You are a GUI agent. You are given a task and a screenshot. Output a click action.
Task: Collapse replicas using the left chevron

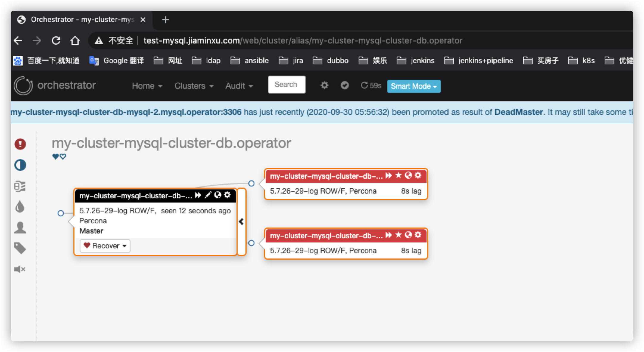[x=241, y=222]
